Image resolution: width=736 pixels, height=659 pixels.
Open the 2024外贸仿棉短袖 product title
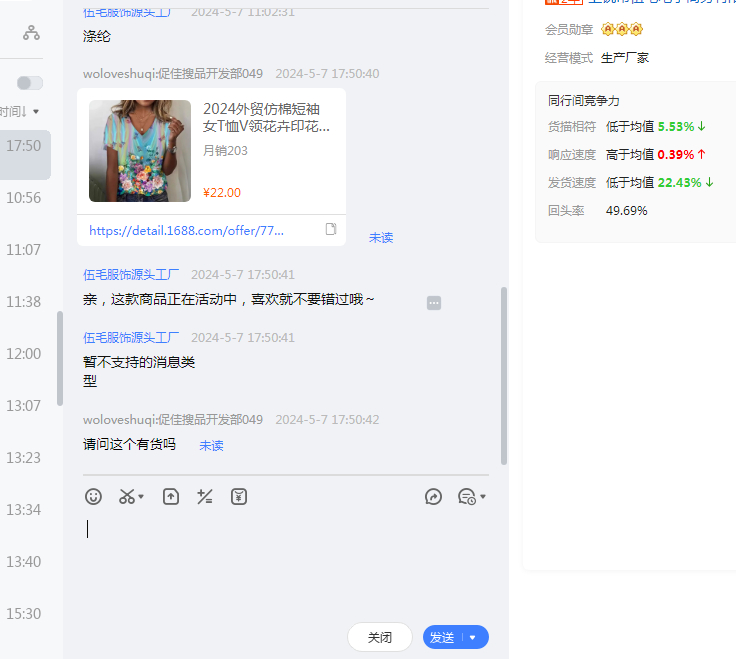pyautogui.click(x=266, y=117)
